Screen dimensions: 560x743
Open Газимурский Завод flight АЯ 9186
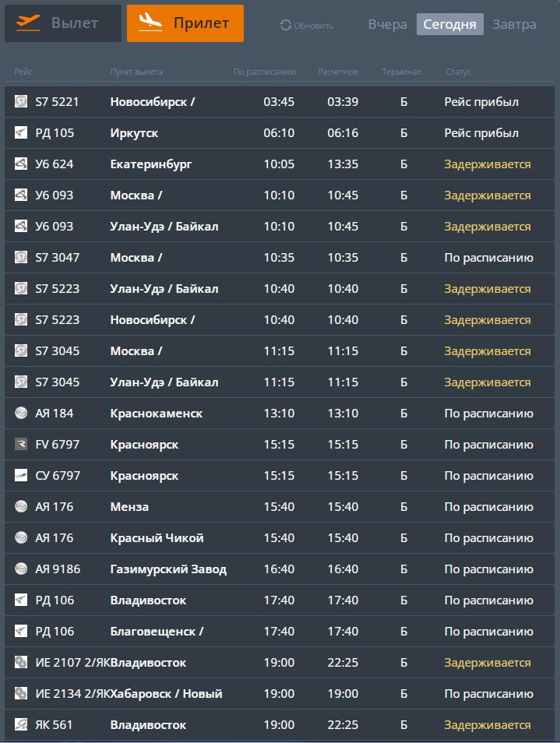click(280, 569)
